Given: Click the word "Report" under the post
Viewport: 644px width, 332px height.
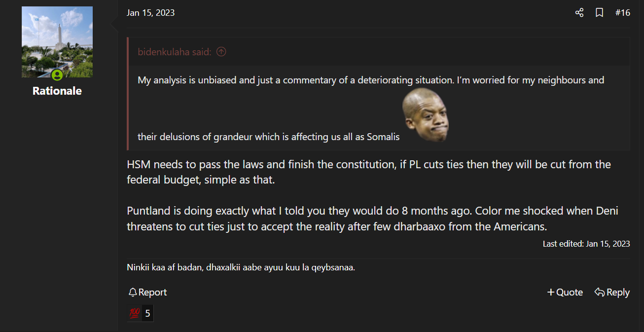Looking at the screenshot, I should (153, 293).
